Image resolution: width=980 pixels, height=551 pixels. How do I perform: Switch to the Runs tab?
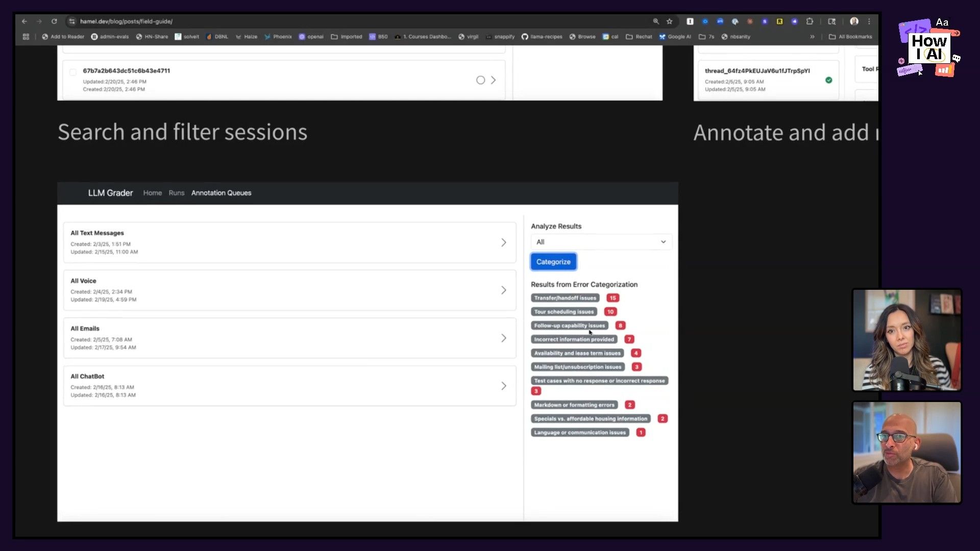(x=177, y=193)
